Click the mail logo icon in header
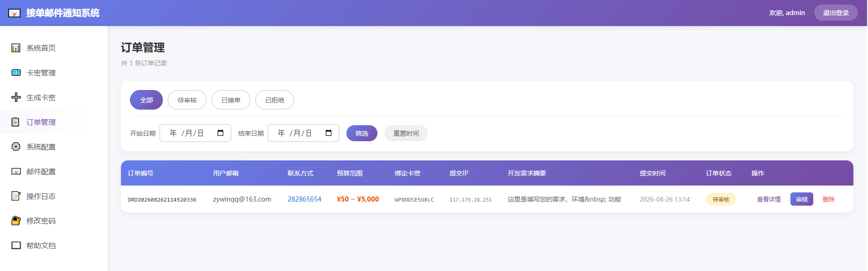The height and width of the screenshot is (271, 868). click(14, 13)
